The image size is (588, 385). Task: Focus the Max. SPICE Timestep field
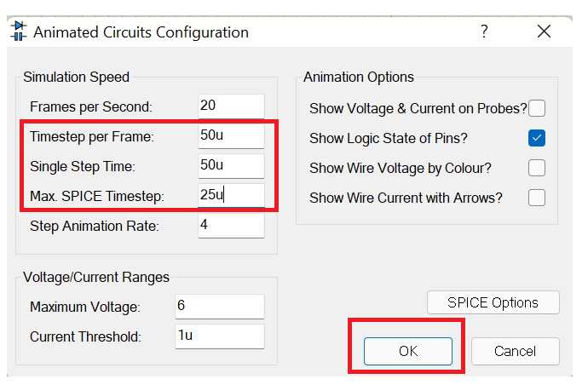pos(231,195)
